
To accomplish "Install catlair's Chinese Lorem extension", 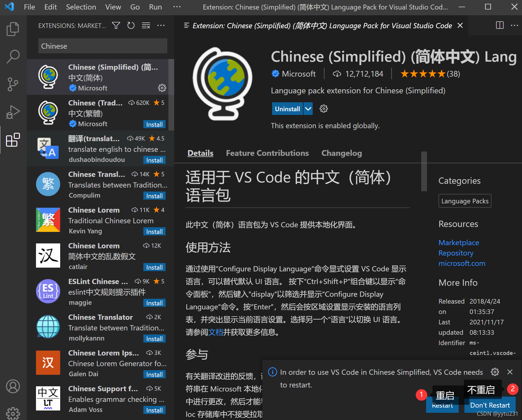I will tap(154, 267).
